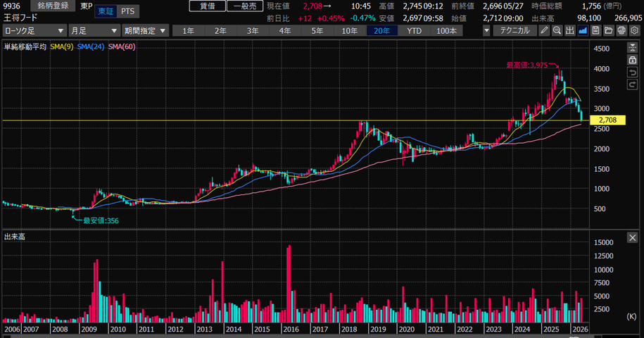Open the chart magnifier zoom tool
The height and width of the screenshot is (338, 644).
(x=557, y=31)
